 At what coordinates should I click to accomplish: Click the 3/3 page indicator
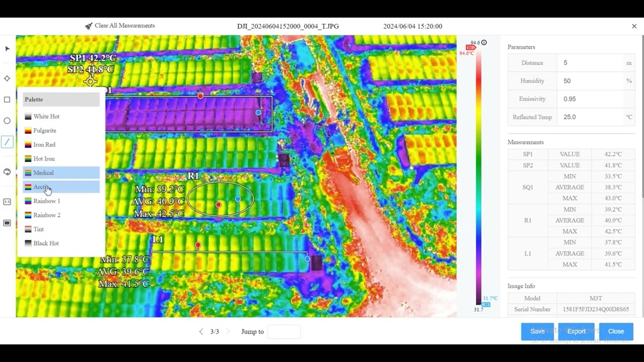click(x=214, y=331)
